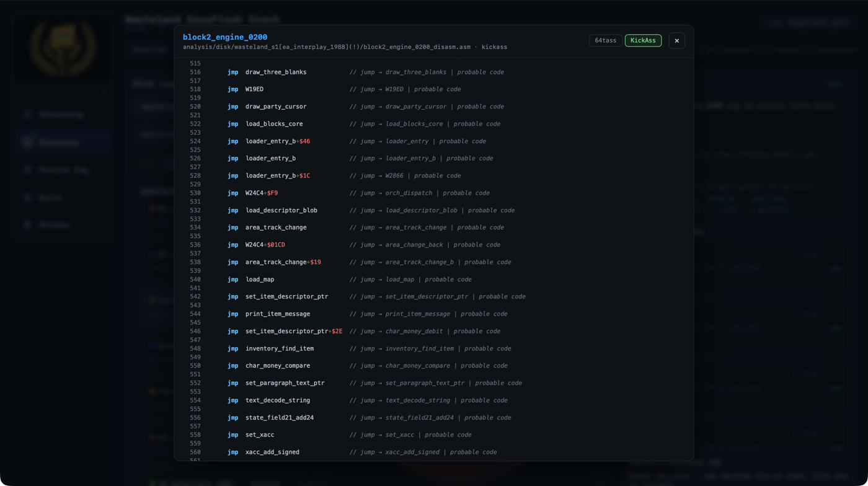
Task: Click the draw_party_cursor operand
Action: click(276, 107)
